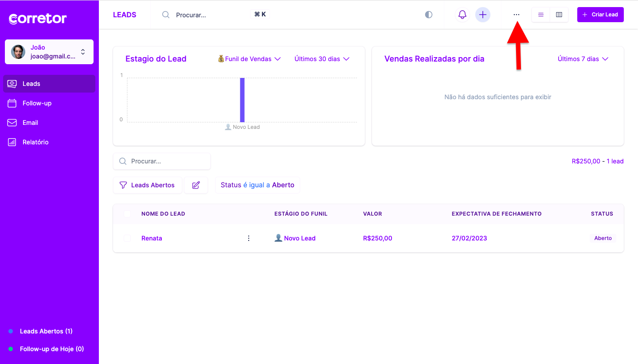Open the three-dot more options menu

click(516, 15)
